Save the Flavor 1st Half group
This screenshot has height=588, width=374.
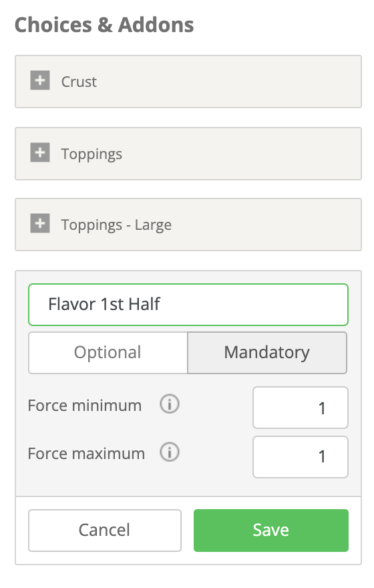tap(271, 531)
